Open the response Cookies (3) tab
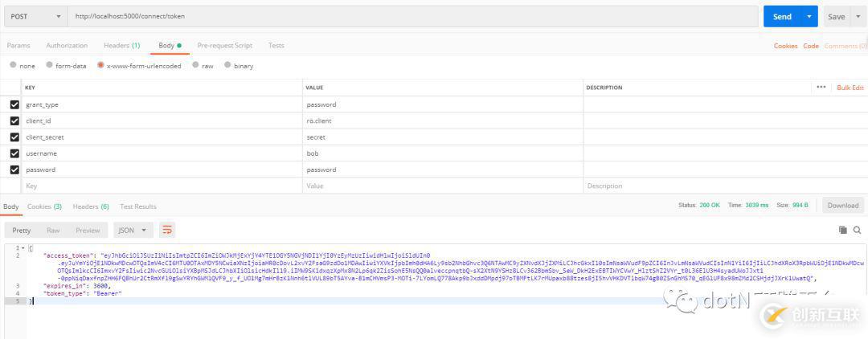The image size is (868, 339). tap(44, 206)
